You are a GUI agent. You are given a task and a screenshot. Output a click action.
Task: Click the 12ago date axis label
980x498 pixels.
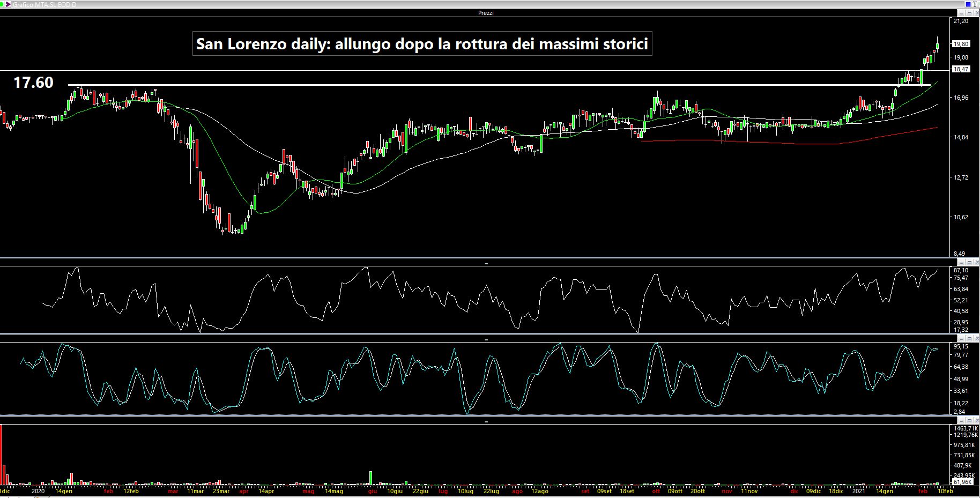coord(540,490)
